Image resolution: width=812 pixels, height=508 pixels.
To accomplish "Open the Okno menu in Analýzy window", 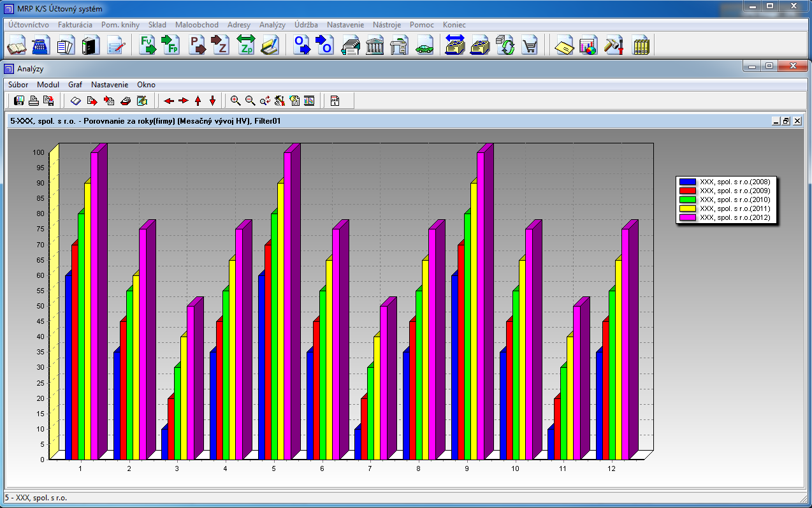I will coord(146,85).
